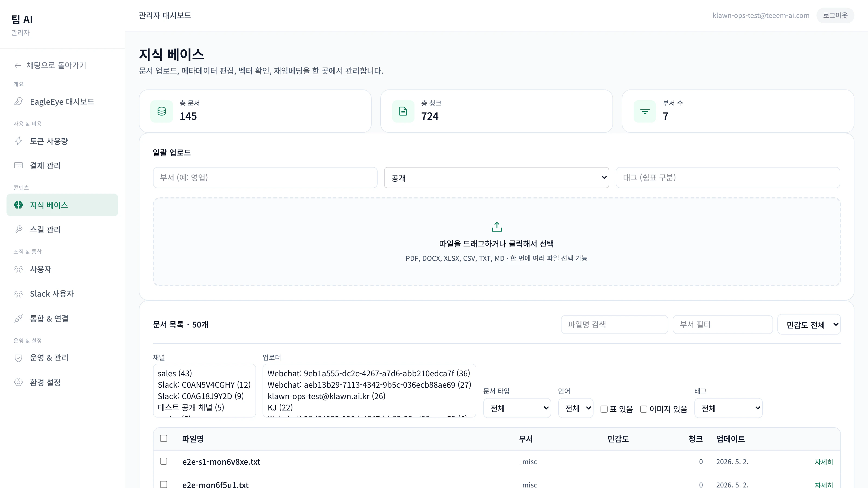This screenshot has height=488, width=868.
Task: Click the Slack 사용자 people icon
Action: [x=18, y=294]
